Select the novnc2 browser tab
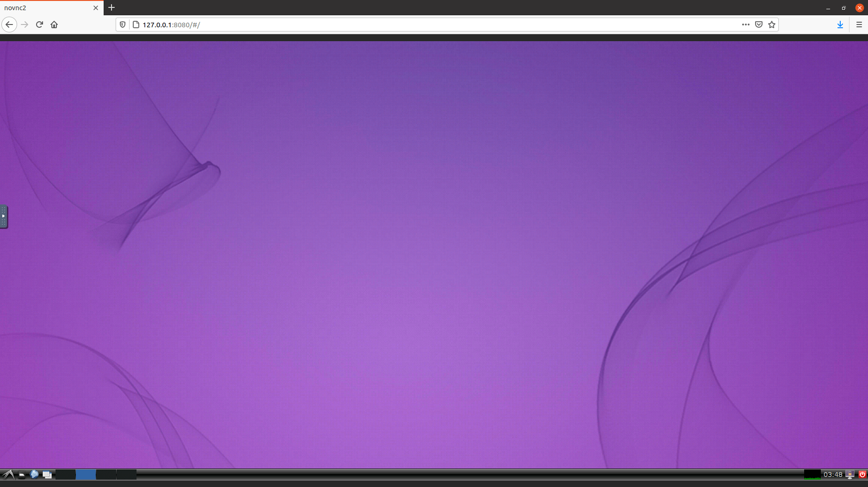Viewport: 868px width, 487px height. [x=46, y=8]
